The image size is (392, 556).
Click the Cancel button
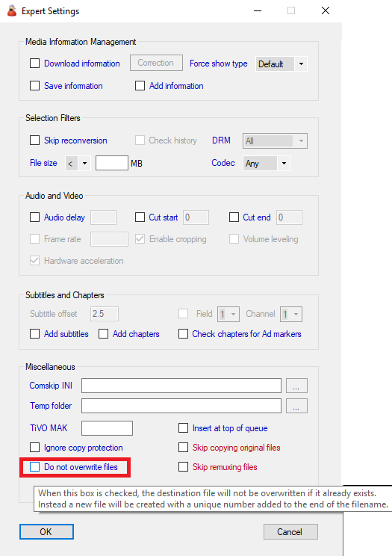click(290, 532)
